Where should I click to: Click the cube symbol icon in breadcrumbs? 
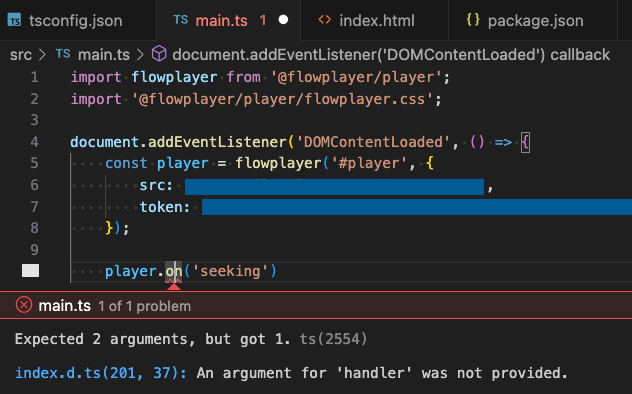159,54
